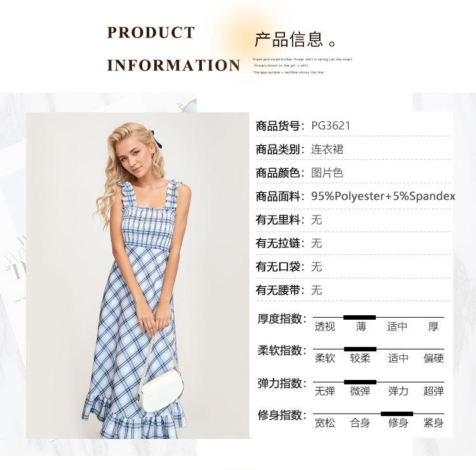The image size is (476, 470).
Task: Click the 95%Polyester+5%Spandex fabric text
Action: [x=383, y=196]
